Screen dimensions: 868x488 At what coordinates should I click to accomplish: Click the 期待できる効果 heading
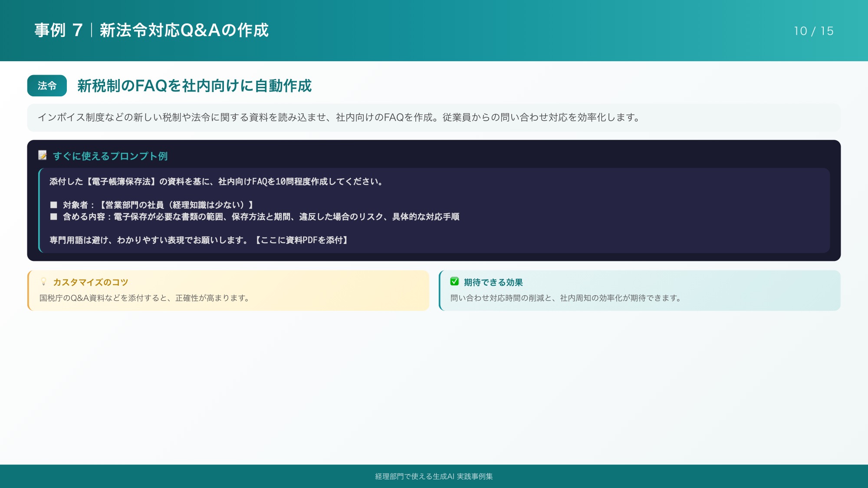pyautogui.click(x=493, y=282)
